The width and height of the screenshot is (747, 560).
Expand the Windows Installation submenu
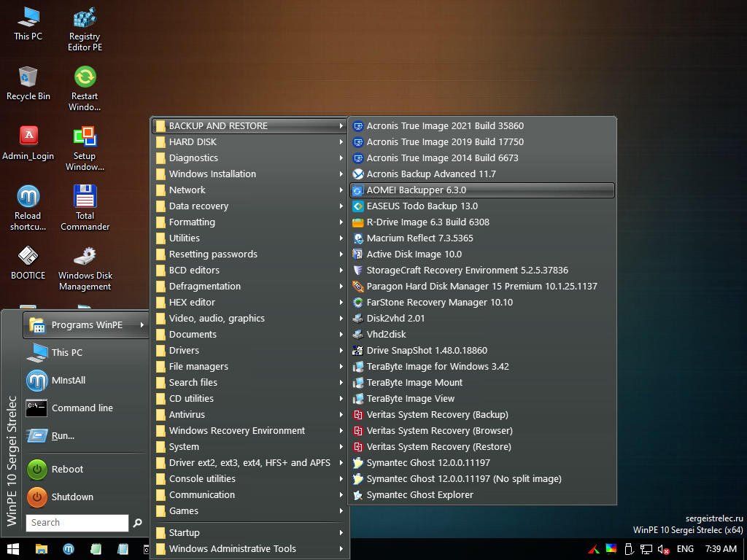(x=250, y=174)
